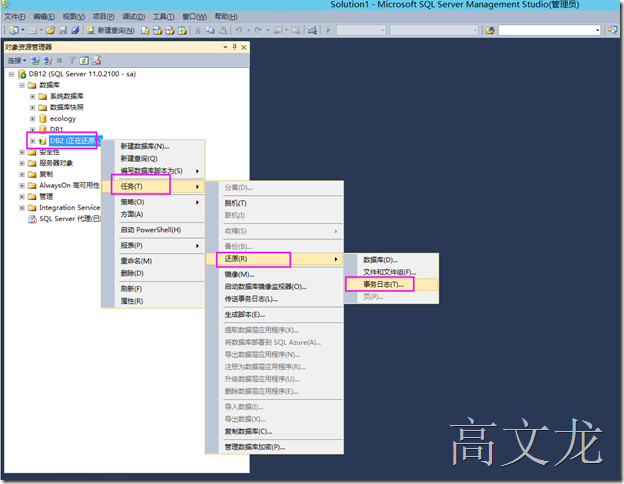Click the green Start debugging arrow
Viewport: 624px width, 484px height.
point(328,30)
